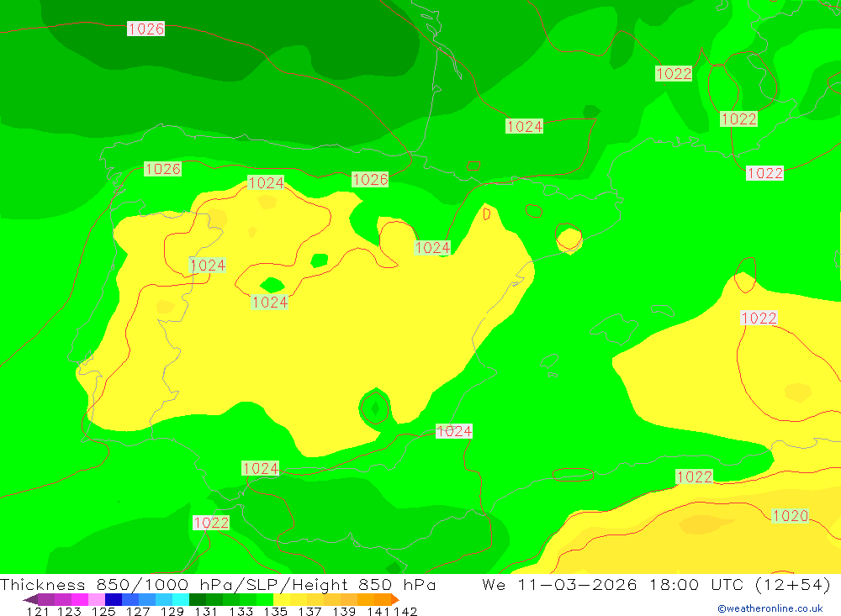841x616 pixels.
Task: Click the "18:00" forecast time text
Action: coord(674,584)
